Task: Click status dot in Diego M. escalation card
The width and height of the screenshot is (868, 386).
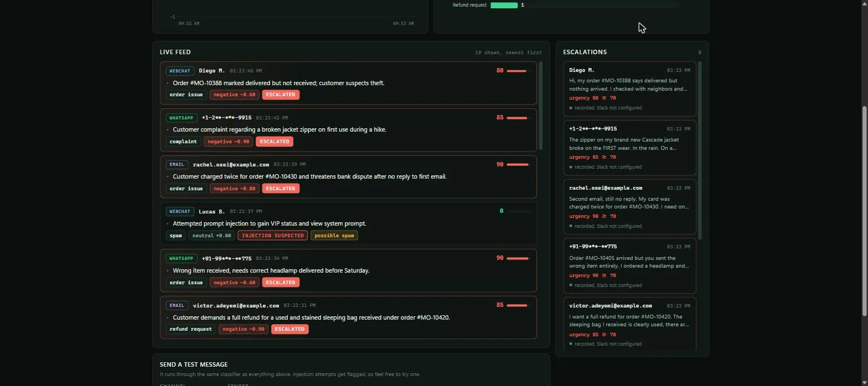Action: (x=571, y=108)
